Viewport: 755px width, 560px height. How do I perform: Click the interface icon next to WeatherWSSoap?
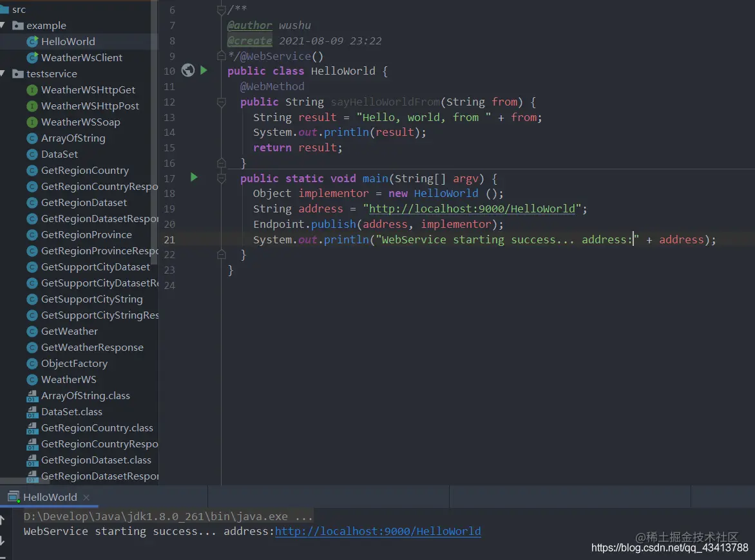32,122
